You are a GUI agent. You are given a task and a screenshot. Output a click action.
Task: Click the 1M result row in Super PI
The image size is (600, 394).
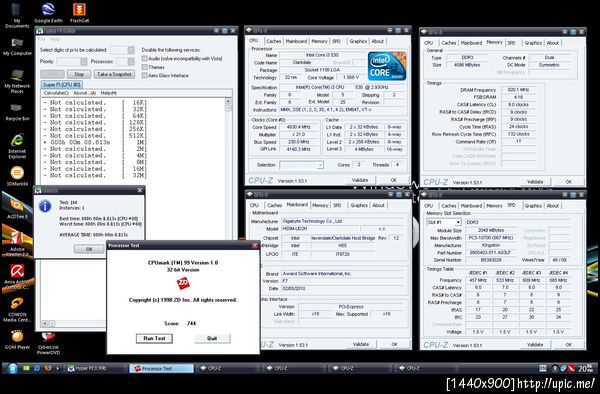coord(95,142)
